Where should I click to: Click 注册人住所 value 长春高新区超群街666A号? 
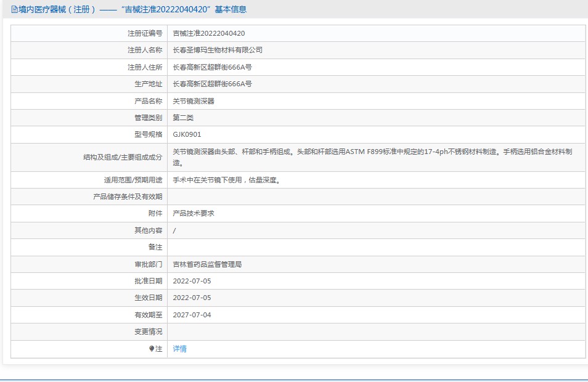point(212,67)
